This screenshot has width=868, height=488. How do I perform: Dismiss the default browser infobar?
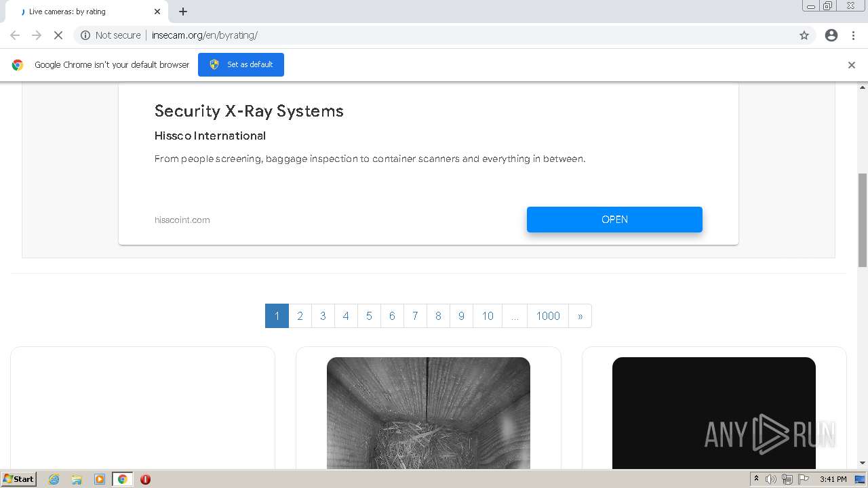pos(852,65)
